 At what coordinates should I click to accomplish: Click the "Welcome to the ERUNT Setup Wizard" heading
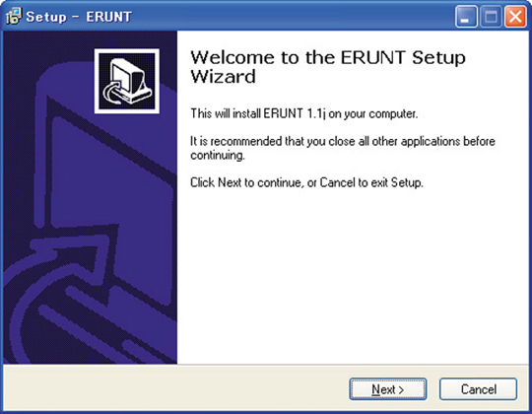pyautogui.click(x=327, y=67)
